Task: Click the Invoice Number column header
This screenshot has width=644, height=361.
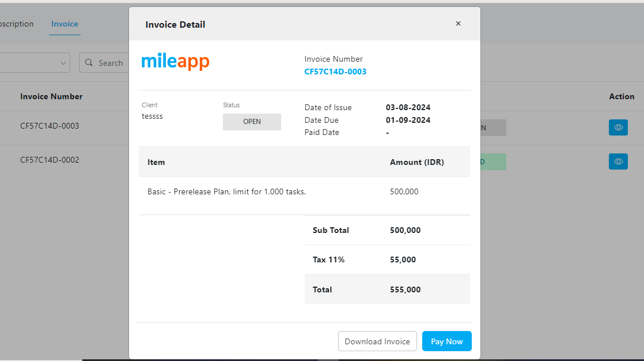Action: click(x=51, y=96)
